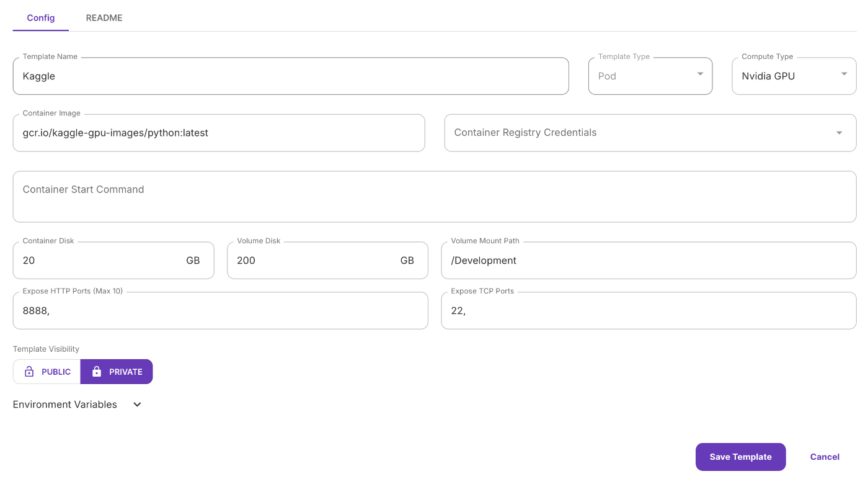Image resolution: width=868 pixels, height=479 pixels.
Task: Click the closed lock icon on Private
Action: click(x=96, y=372)
